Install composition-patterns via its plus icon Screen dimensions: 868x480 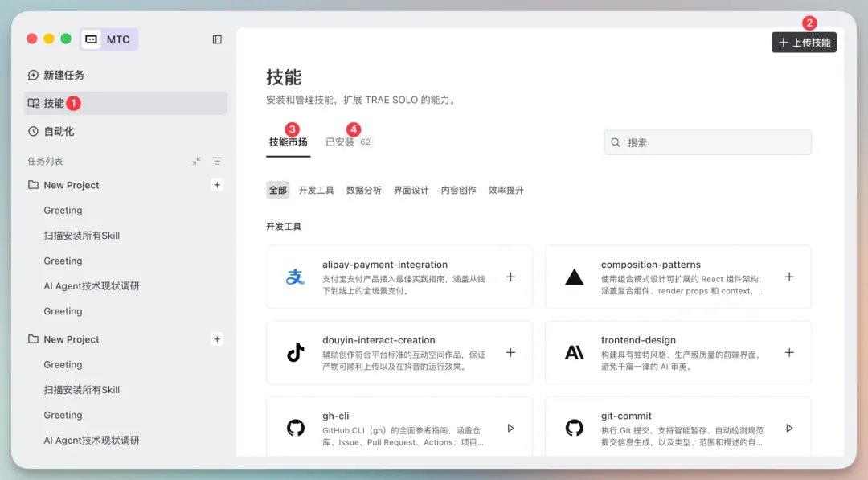[x=789, y=277]
